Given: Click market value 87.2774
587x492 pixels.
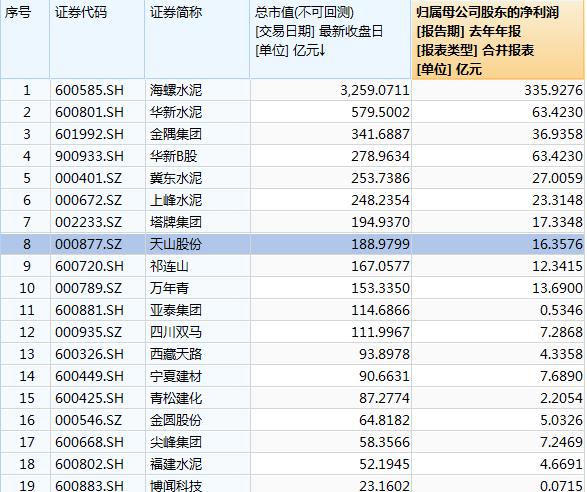Looking at the screenshot, I should click(384, 398).
